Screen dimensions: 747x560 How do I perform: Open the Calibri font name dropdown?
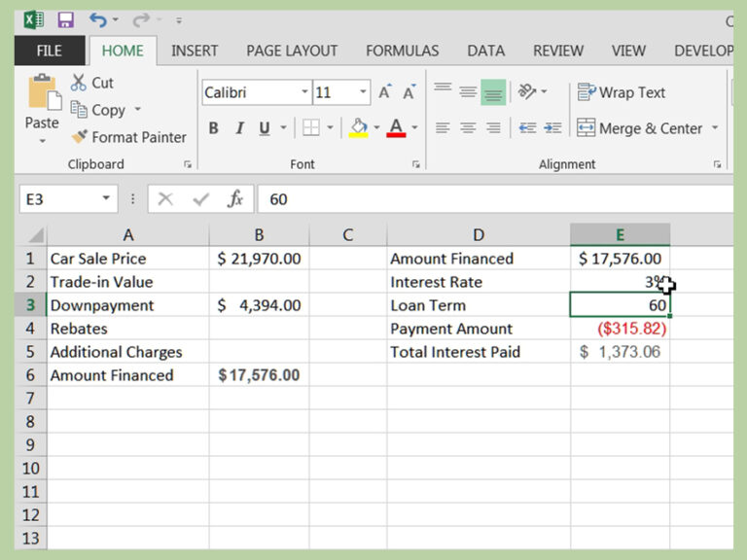point(304,92)
